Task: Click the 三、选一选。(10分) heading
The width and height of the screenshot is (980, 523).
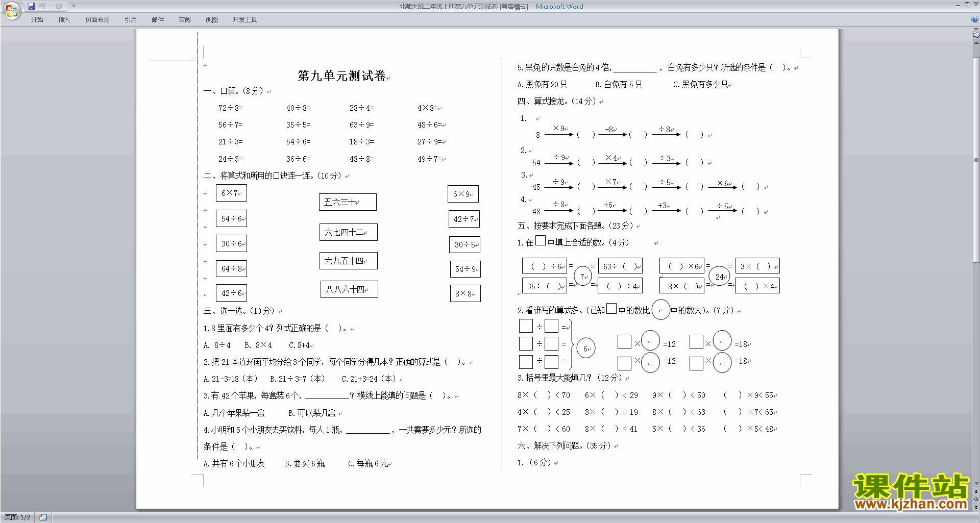Action: 239,311
